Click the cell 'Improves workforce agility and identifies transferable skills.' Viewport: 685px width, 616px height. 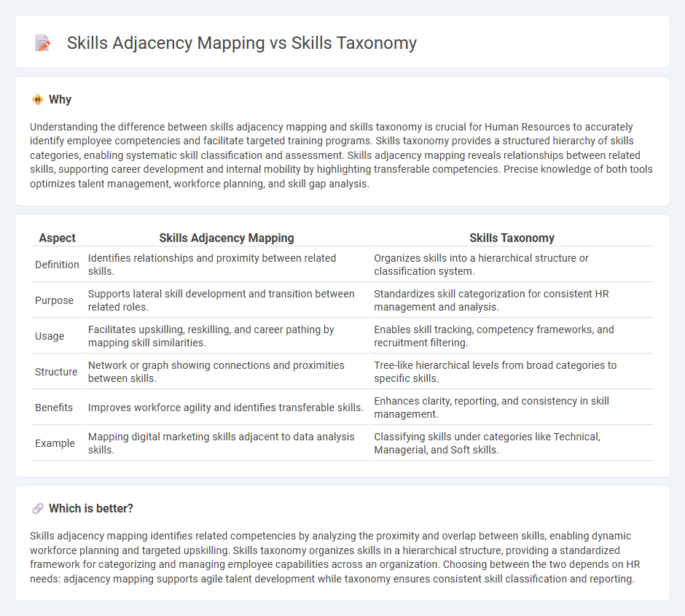coord(227,408)
